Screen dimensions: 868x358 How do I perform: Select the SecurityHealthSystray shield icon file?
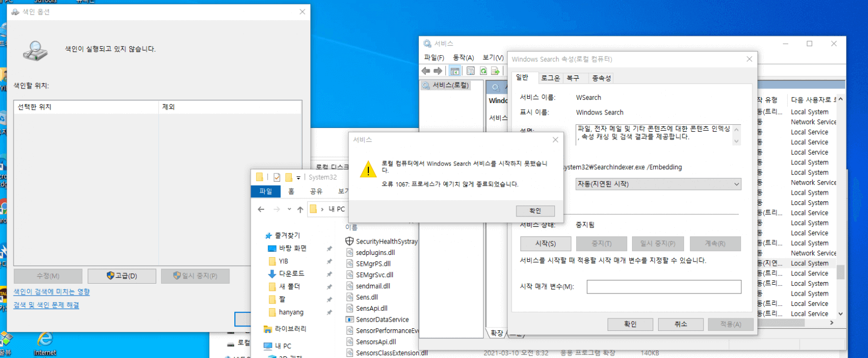tap(349, 241)
